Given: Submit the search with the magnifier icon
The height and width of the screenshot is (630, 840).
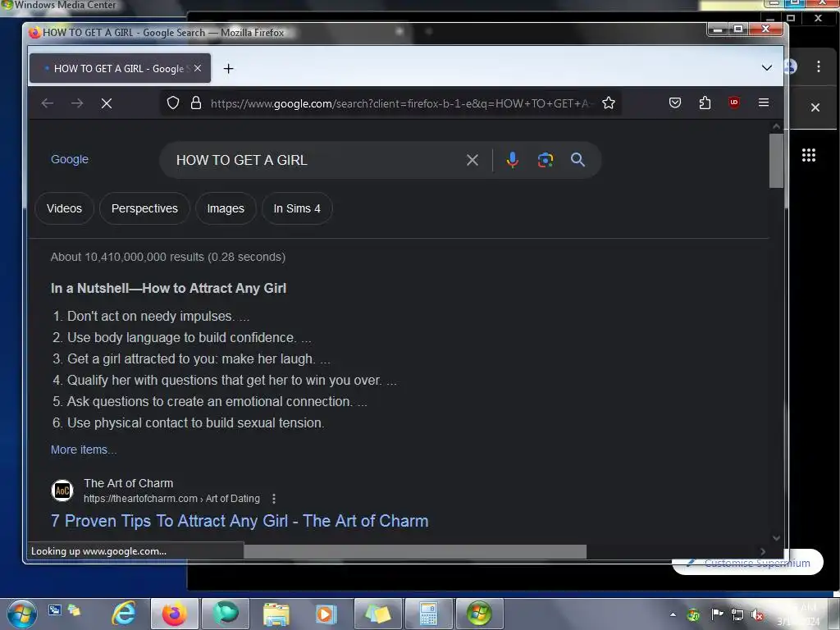Looking at the screenshot, I should tap(577, 160).
